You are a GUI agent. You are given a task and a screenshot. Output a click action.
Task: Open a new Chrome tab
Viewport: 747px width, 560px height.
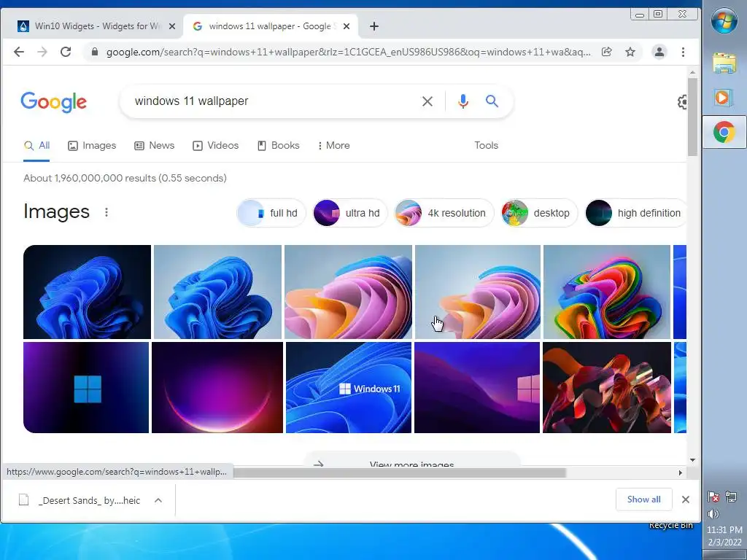point(374,26)
